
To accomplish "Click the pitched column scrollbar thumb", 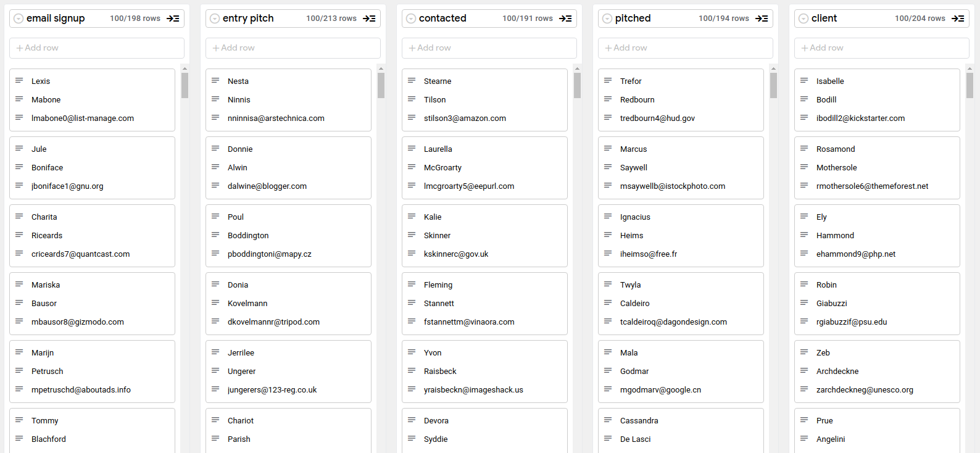I will 773,85.
